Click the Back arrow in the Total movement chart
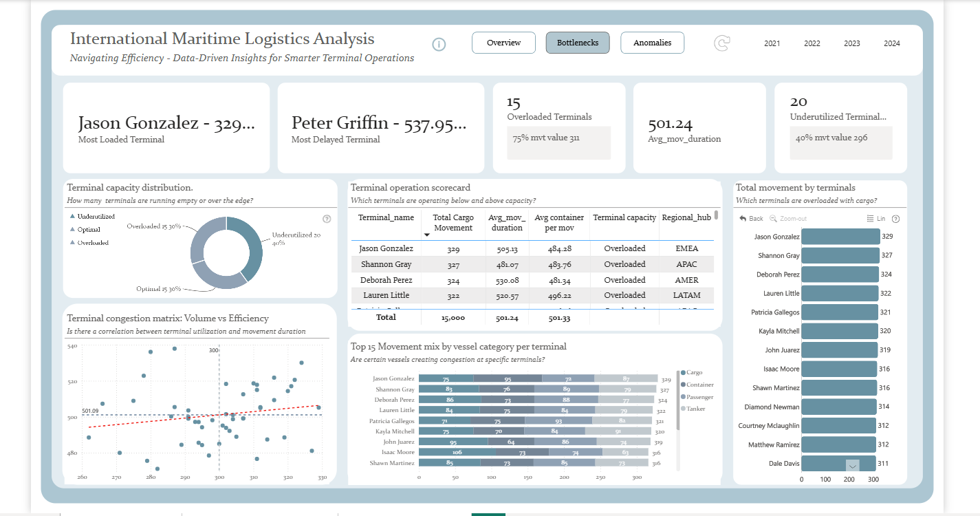 point(743,219)
